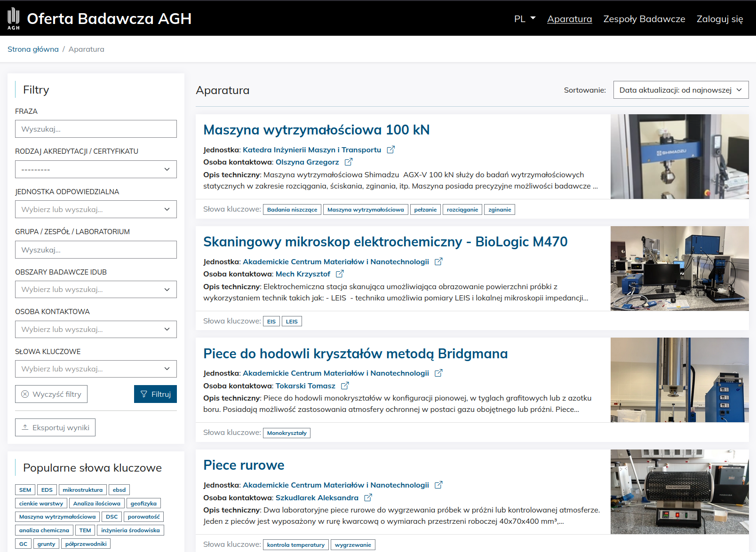Select the pełzanie keyword tag
756x552 pixels.
pyautogui.click(x=425, y=210)
